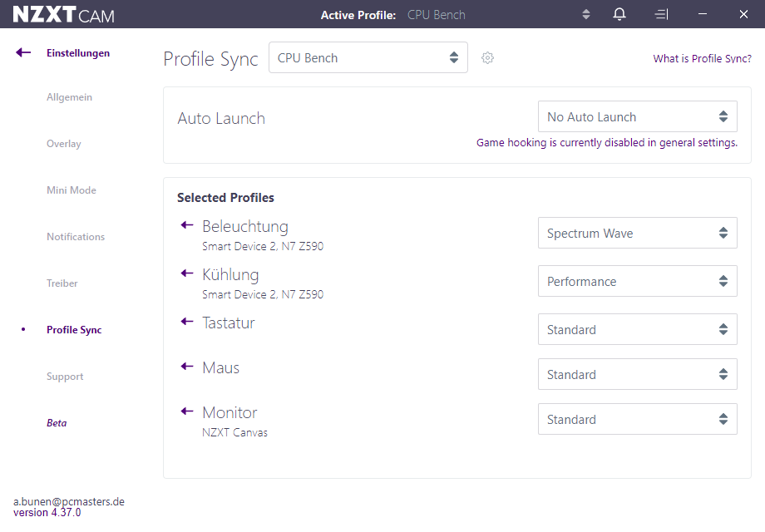Open the Profile Sync gear settings icon
765x532 pixels.
[x=487, y=58]
